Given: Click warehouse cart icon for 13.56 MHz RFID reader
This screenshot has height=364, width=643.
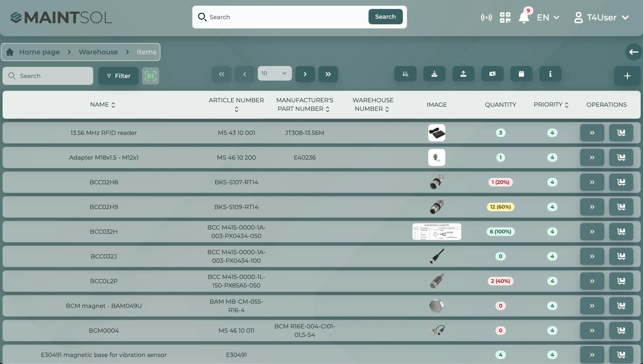Looking at the screenshot, I should coord(621,133).
